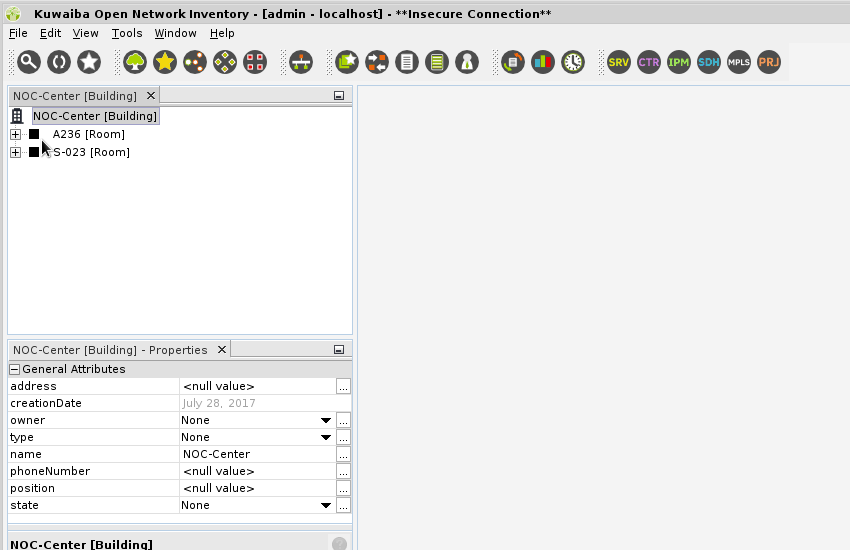Viewport: 850px width, 550px height.
Task: Launch the SDH module icon
Action: 709,62
